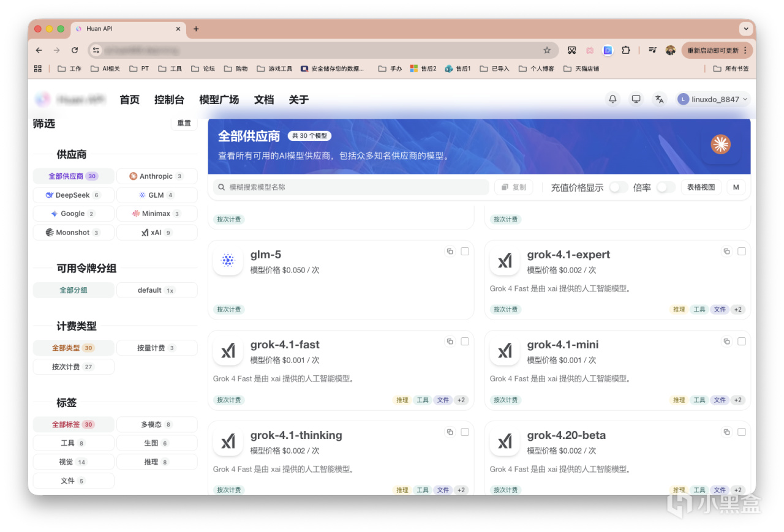The height and width of the screenshot is (532, 784).
Task: Copy the grok-4.1-fast model name
Action: click(450, 341)
